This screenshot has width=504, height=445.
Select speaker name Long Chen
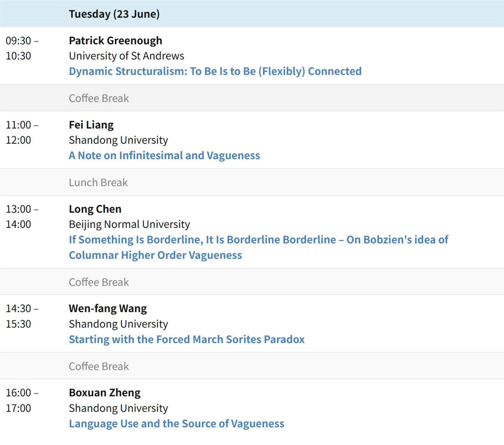95,209
